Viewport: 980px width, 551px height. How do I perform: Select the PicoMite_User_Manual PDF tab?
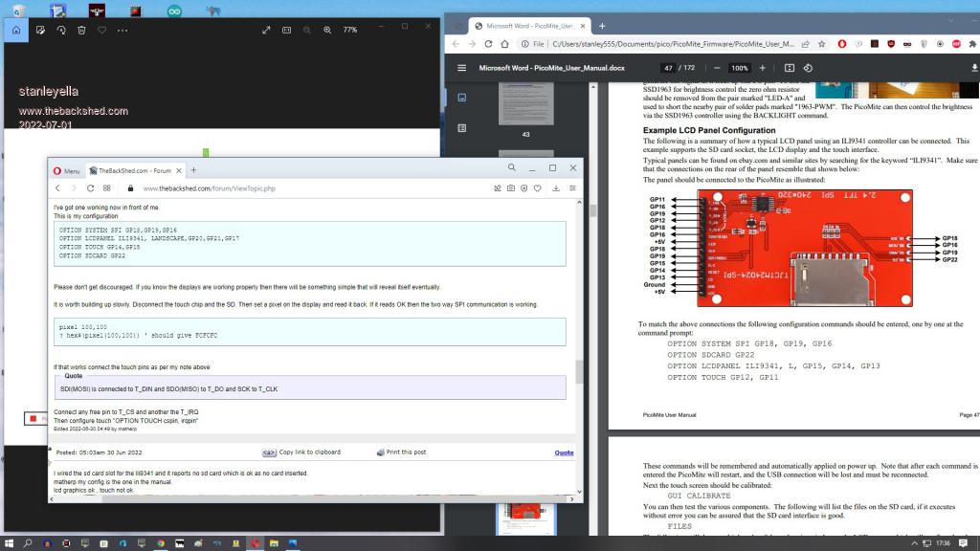(x=527, y=26)
